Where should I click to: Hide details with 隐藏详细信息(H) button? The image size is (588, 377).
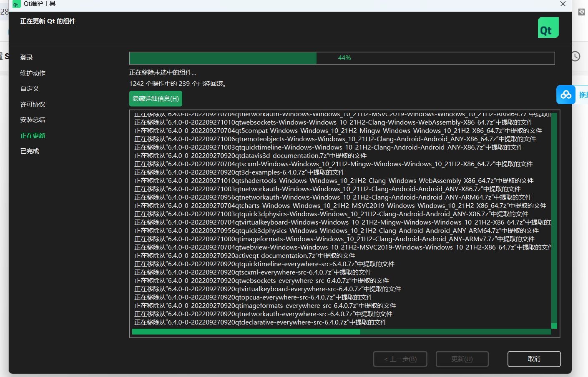click(156, 99)
